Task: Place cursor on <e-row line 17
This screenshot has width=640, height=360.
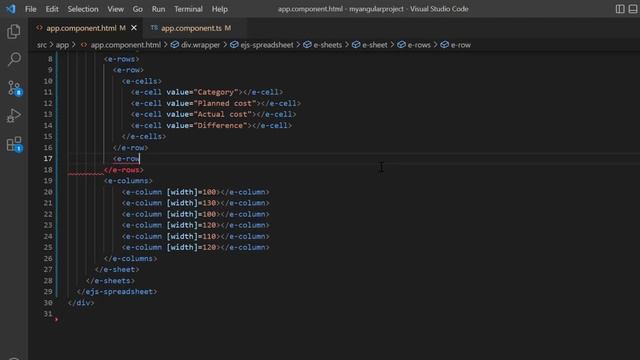Action: pos(126,159)
